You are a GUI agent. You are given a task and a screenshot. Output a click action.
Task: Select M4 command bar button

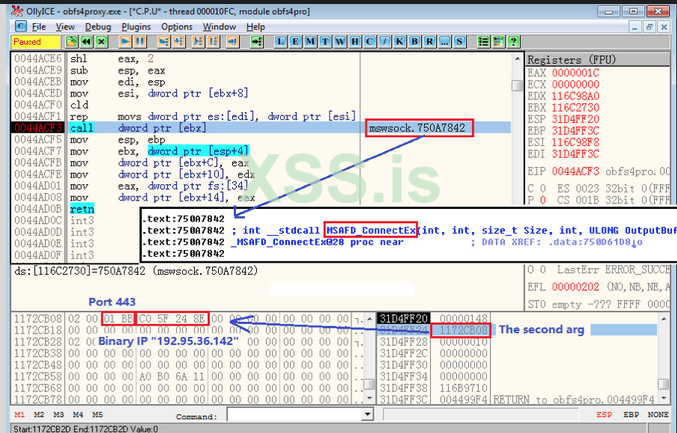click(x=78, y=414)
